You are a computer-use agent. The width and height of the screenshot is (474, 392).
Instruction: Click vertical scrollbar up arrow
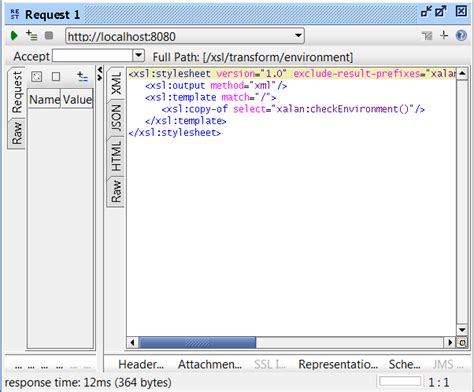[462, 73]
